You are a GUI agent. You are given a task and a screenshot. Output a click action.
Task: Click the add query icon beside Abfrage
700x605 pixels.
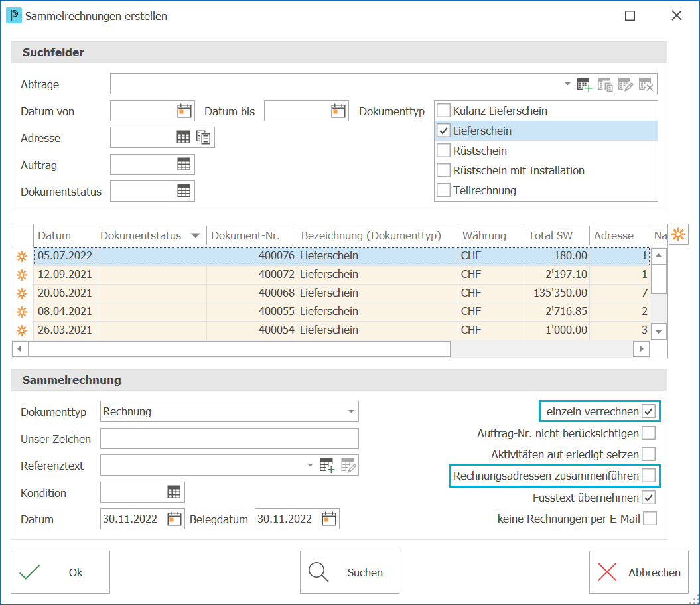point(584,84)
